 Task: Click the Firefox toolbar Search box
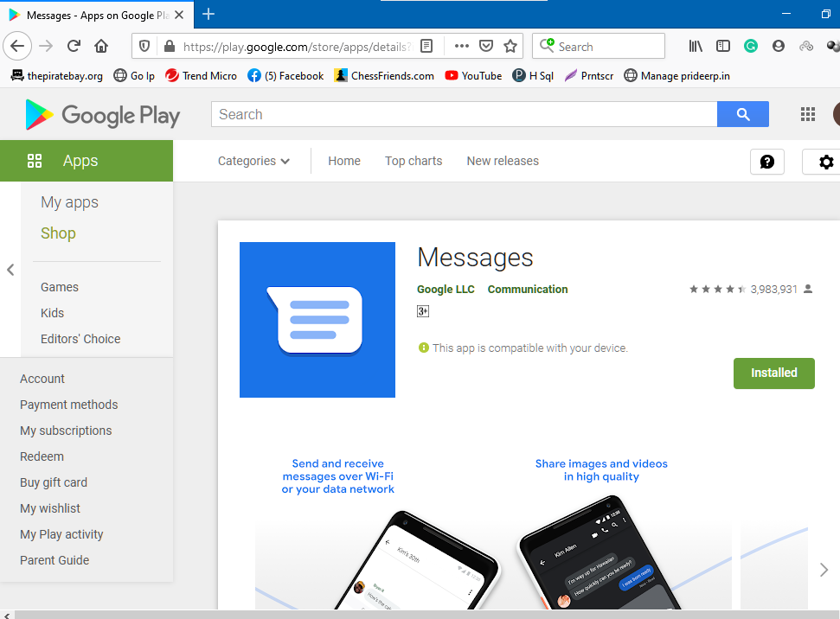[599, 46]
